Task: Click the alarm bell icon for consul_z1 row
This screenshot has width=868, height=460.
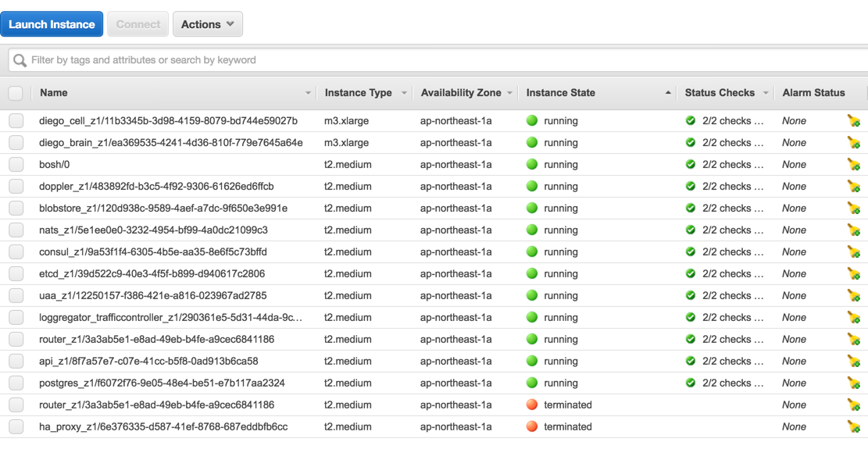Action: (x=854, y=251)
